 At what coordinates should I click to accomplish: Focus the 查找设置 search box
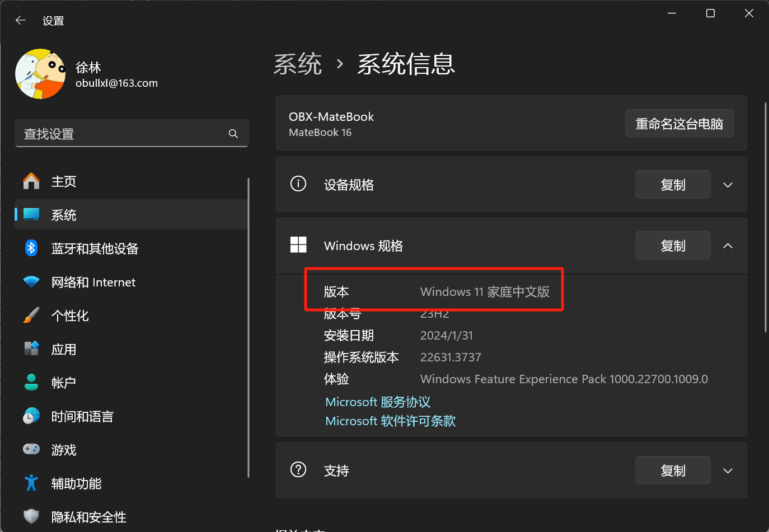(132, 134)
